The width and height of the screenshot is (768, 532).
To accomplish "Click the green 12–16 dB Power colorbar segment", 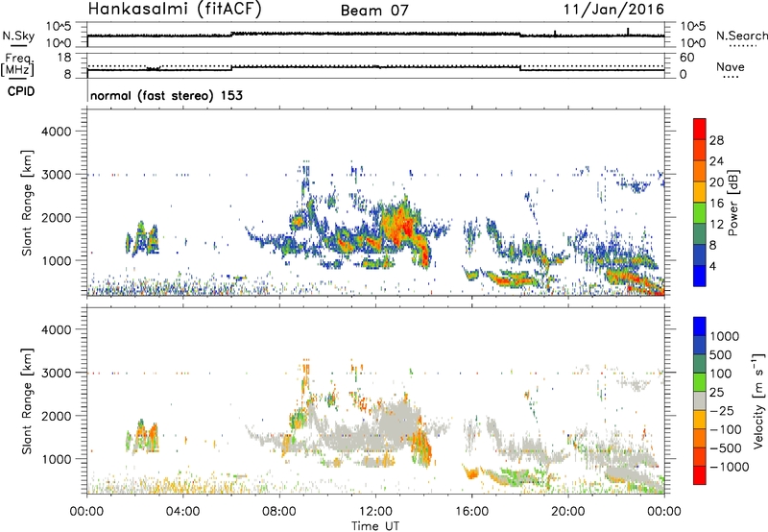I will pos(700,212).
